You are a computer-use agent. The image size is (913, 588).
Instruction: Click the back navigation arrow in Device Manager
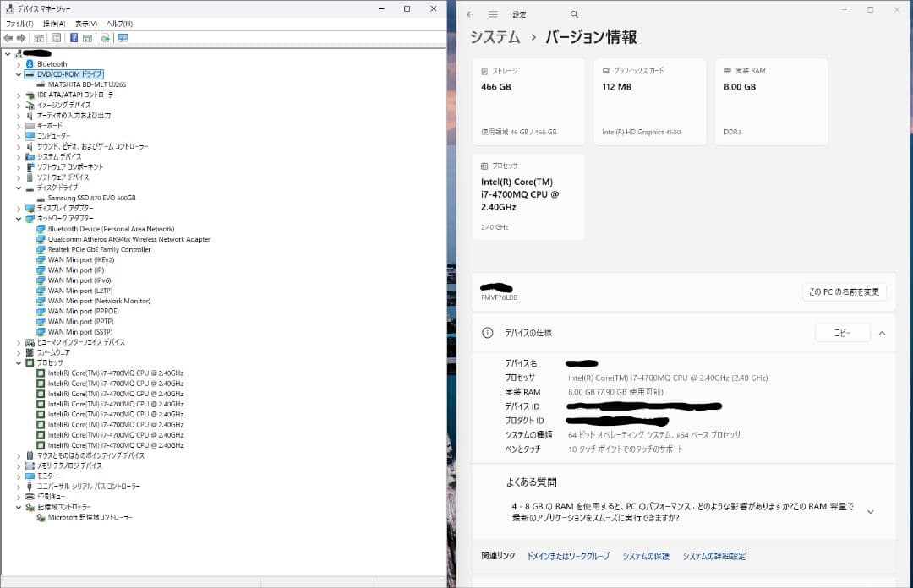point(8,38)
